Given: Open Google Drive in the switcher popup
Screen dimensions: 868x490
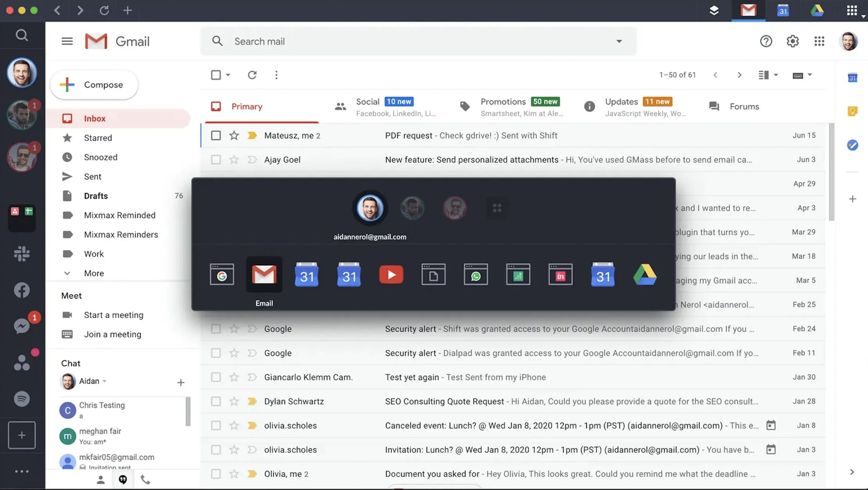Looking at the screenshot, I should (645, 275).
